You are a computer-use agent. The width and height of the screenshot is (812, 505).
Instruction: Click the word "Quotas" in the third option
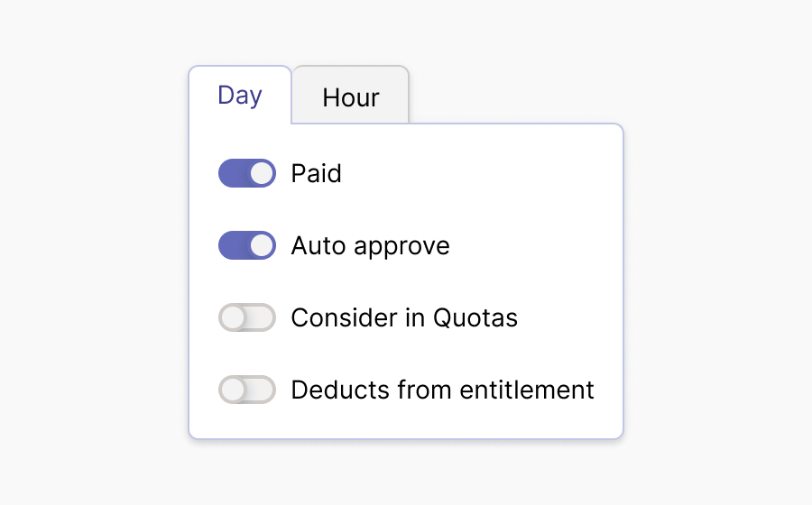[475, 317]
